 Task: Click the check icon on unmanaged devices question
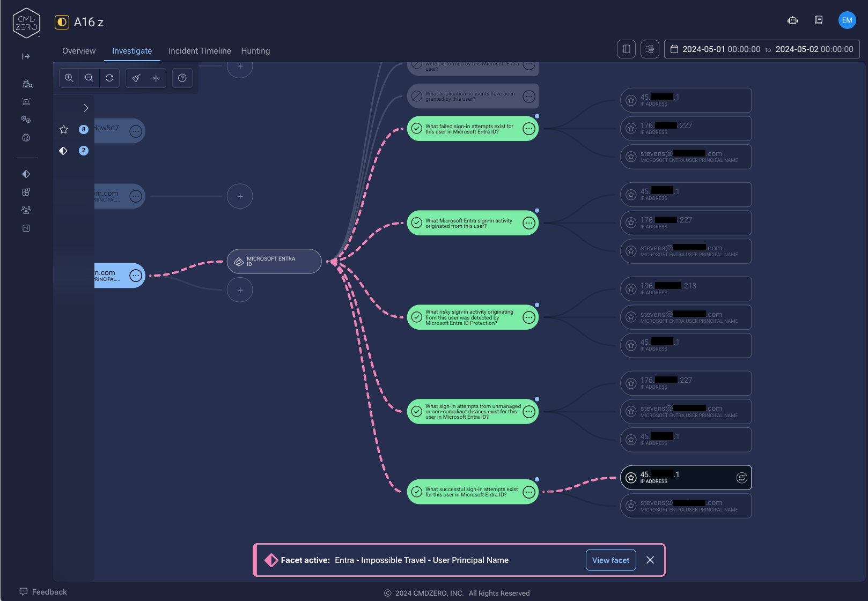point(417,412)
